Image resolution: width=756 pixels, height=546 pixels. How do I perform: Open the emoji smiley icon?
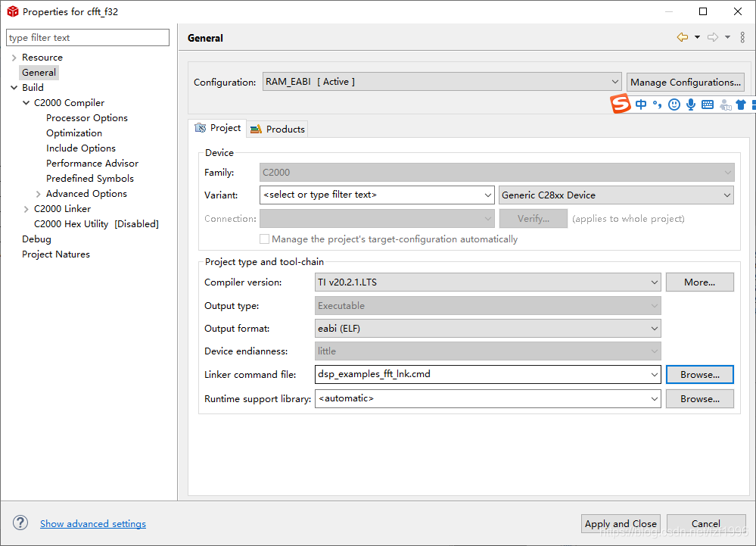pyautogui.click(x=674, y=105)
